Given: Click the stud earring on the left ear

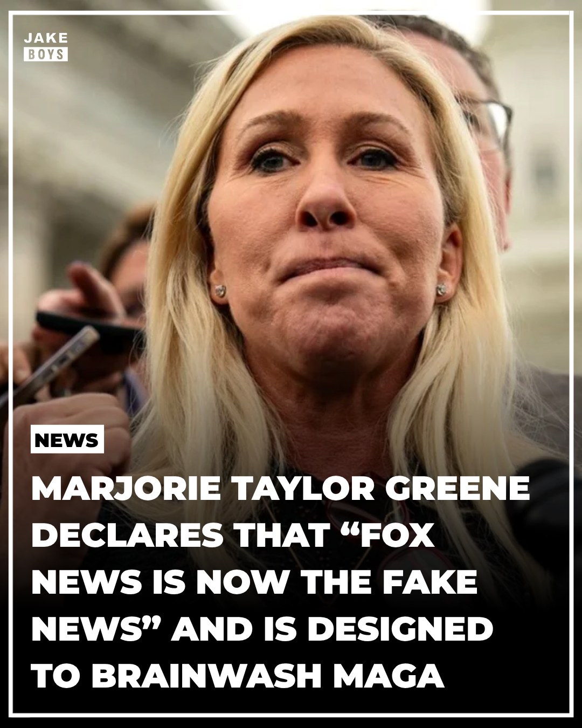Looking at the screenshot, I should pyautogui.click(x=219, y=291).
